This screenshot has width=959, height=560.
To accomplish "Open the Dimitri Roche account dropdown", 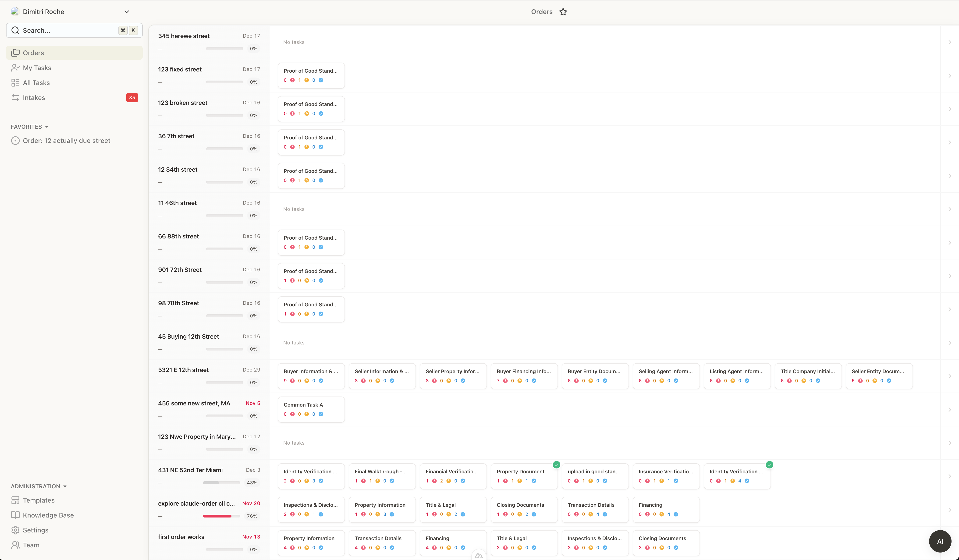I will (x=126, y=12).
